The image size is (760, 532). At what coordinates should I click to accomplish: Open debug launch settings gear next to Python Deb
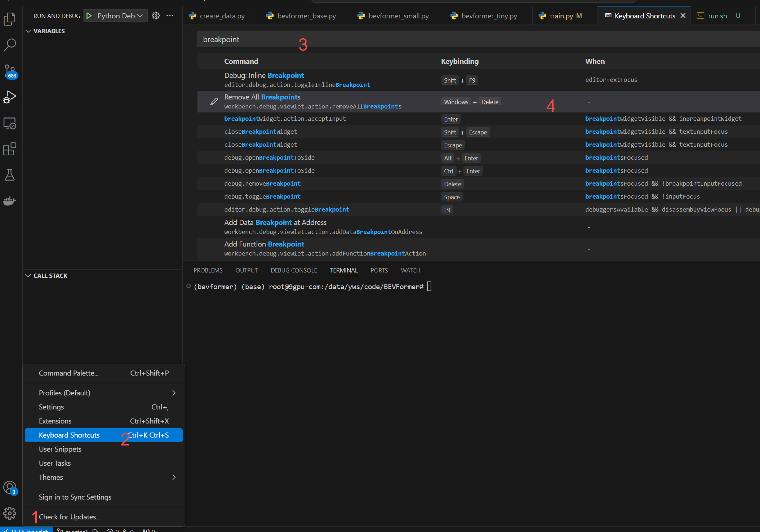click(156, 15)
